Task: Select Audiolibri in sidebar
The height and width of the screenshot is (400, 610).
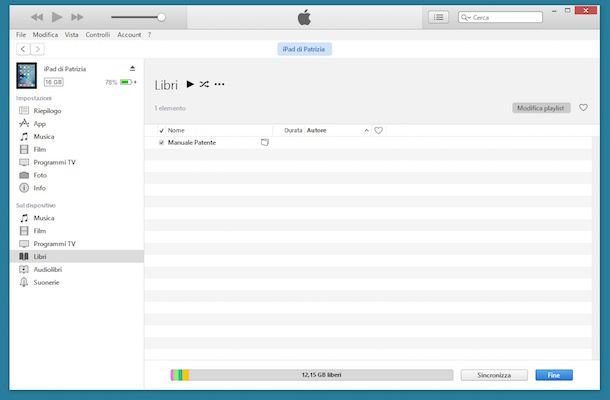Action: (47, 269)
